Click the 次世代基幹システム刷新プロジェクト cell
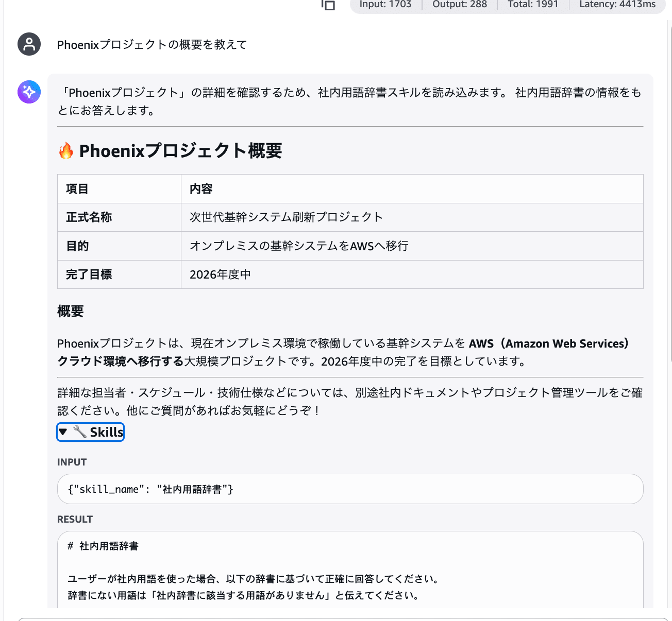The image size is (672, 621). (x=412, y=217)
